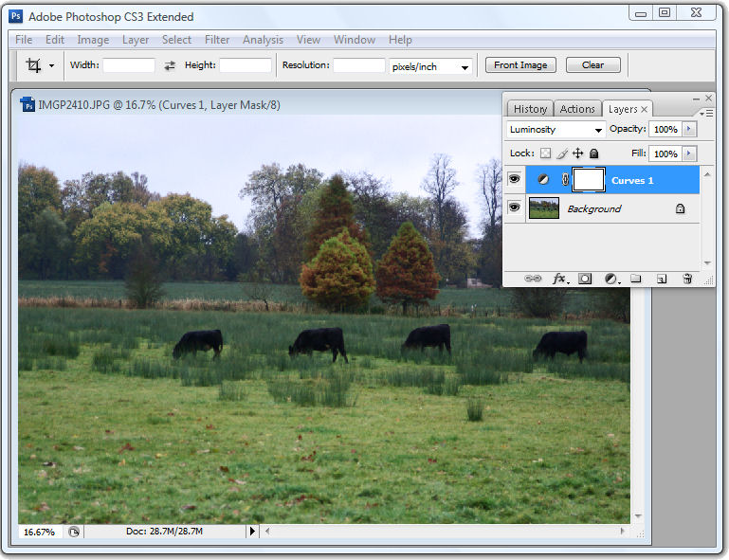Click the Add layer mask icon

[x=584, y=279]
